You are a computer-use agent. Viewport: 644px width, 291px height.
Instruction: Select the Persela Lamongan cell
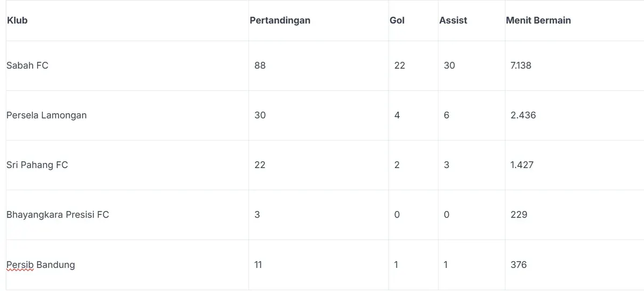[x=47, y=115]
